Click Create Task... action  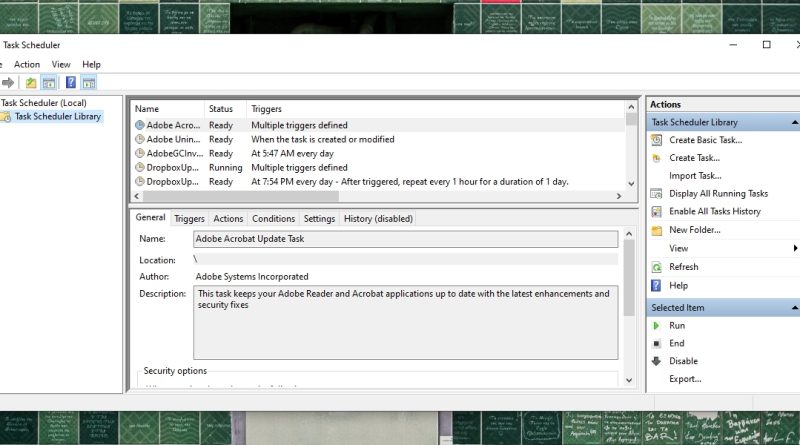pyautogui.click(x=694, y=158)
